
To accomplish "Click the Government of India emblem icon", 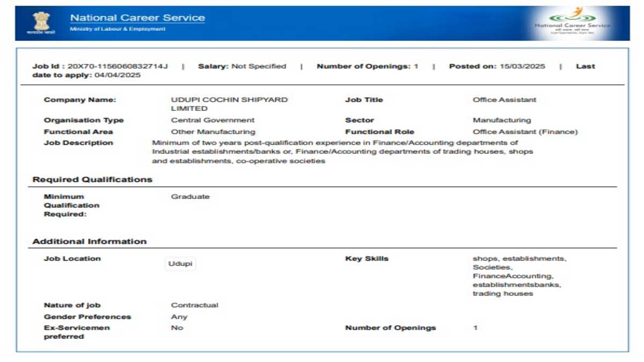I will click(41, 23).
